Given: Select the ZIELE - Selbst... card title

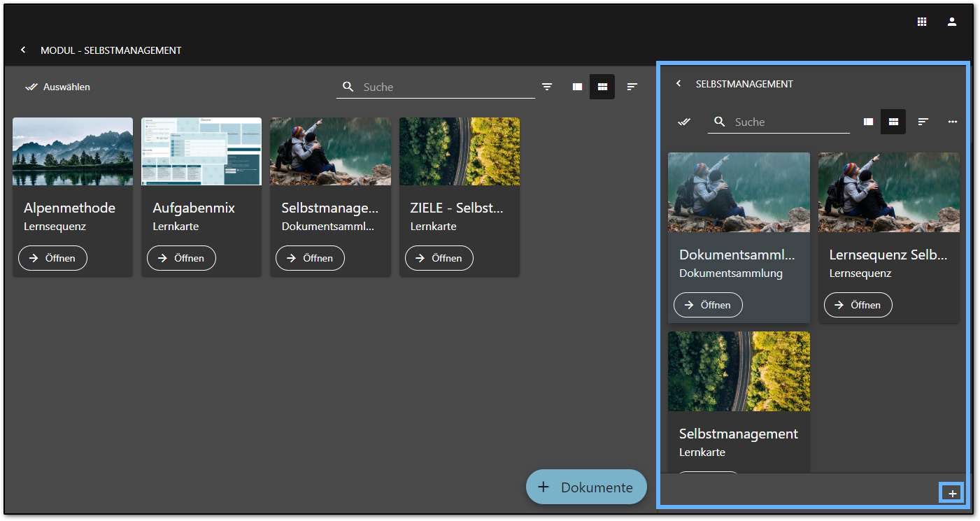Looking at the screenshot, I should 456,208.
